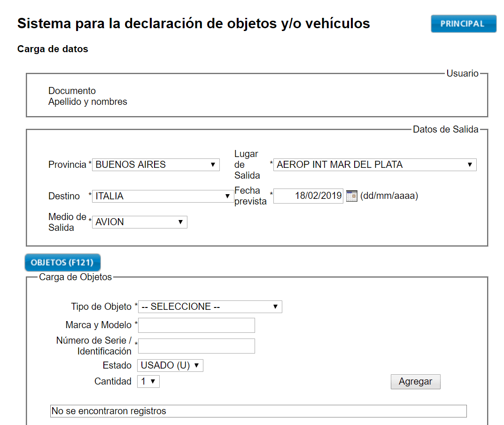
Task: Select the OBJETOS (F121) tab
Action: (x=62, y=262)
